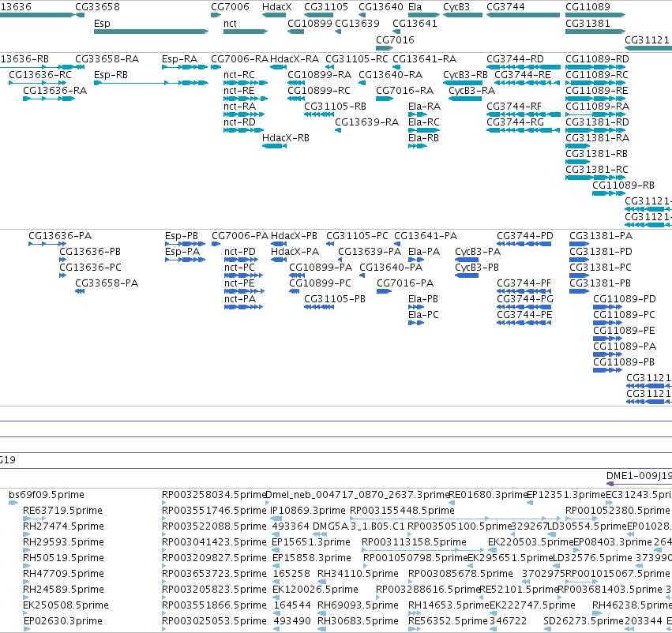Select the nct-RC transcript label

(x=239, y=75)
